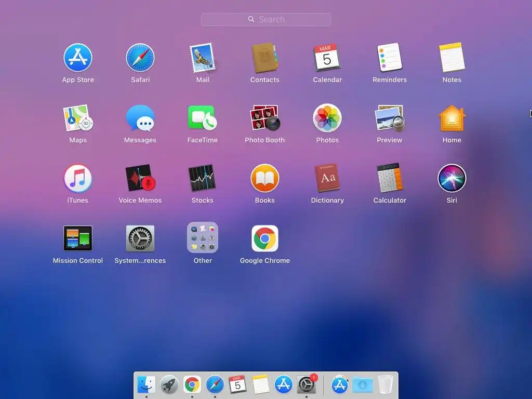Open the Messages app
This screenshot has height=399, width=532.
(x=140, y=118)
